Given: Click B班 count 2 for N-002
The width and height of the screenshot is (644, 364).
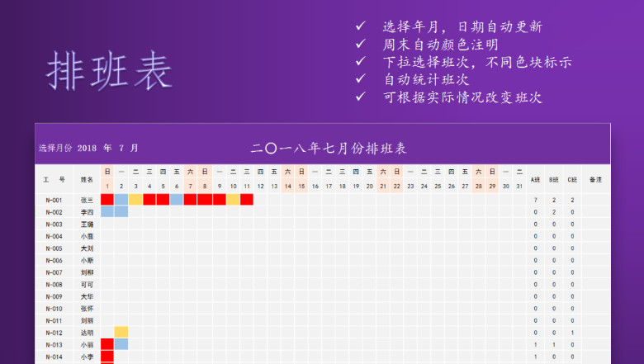Looking at the screenshot, I should (x=554, y=212).
